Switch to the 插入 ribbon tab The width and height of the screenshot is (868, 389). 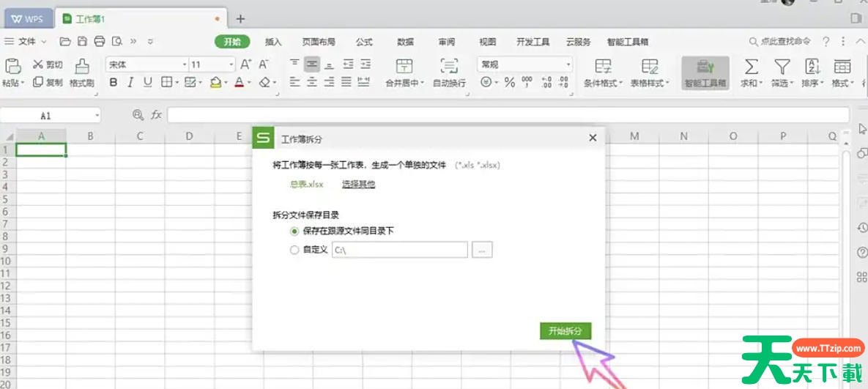[273, 42]
